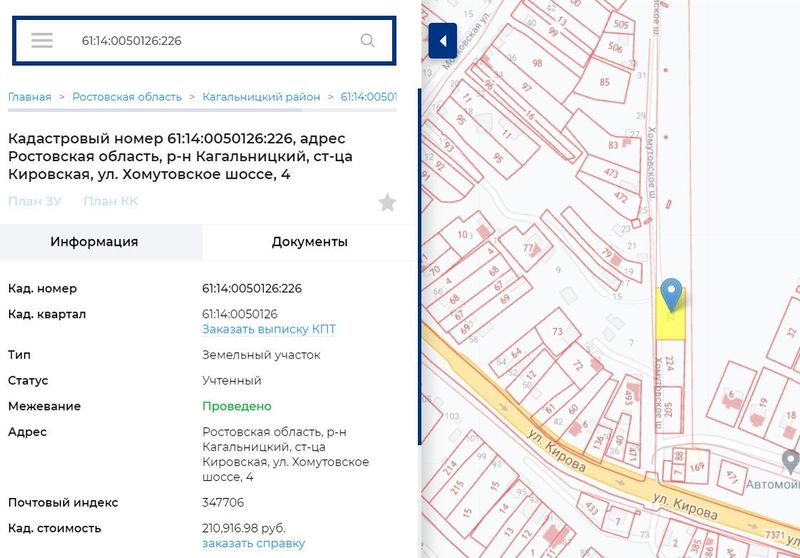Click parcel 433 on the map
Screen dimensions: 800x558
(591, 508)
